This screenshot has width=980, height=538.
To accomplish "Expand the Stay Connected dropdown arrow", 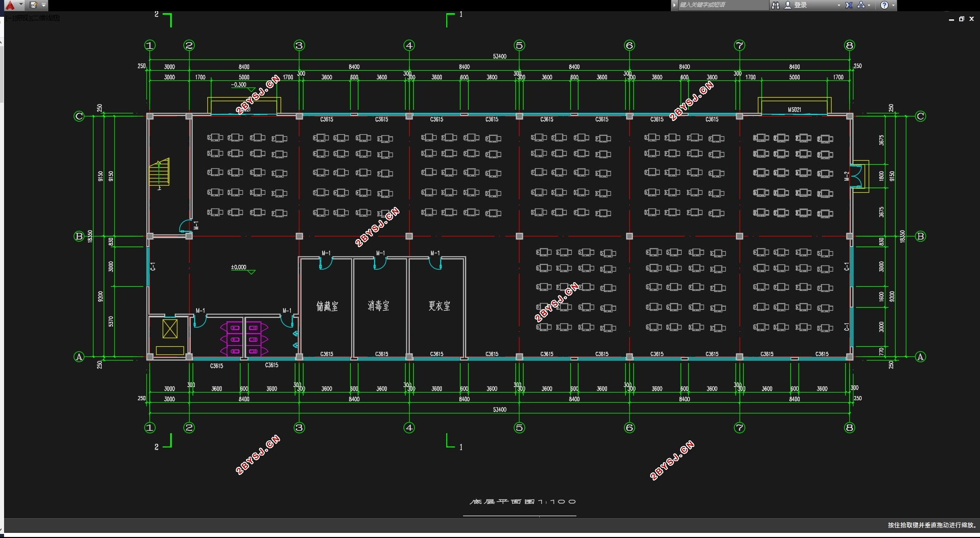I will pyautogui.click(x=869, y=5).
